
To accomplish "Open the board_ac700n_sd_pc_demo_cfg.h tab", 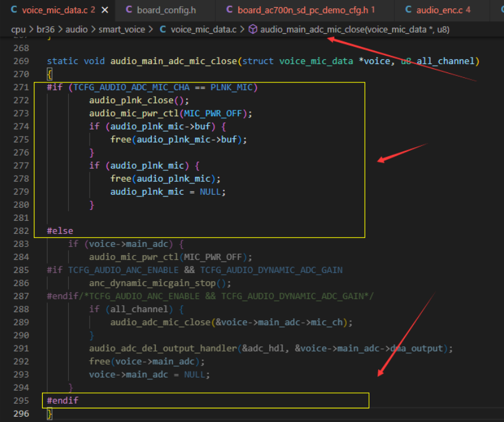I will click(x=303, y=10).
